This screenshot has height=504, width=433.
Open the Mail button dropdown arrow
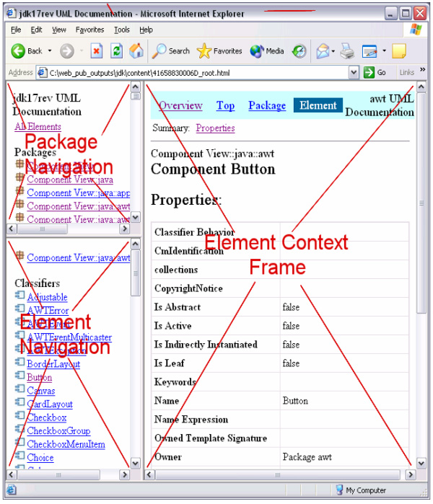pos(333,50)
